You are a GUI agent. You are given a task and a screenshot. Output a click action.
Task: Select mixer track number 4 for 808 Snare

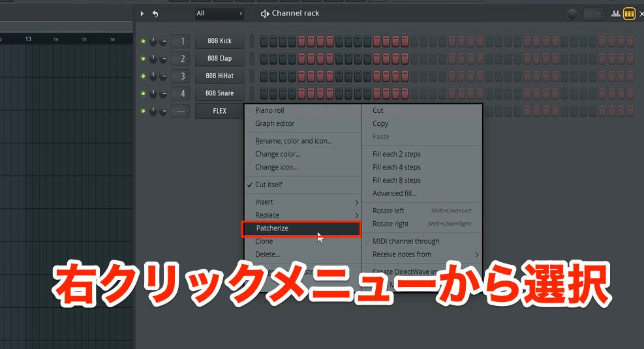pos(181,94)
